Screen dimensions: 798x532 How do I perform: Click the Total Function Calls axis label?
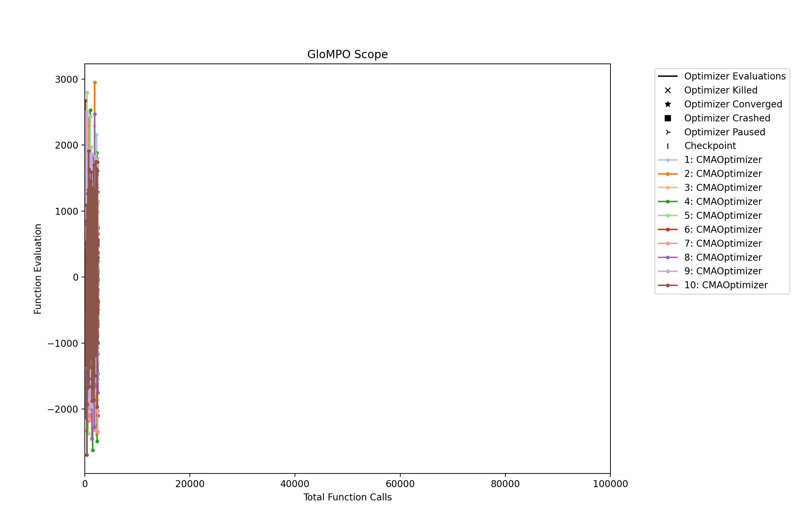tap(347, 497)
